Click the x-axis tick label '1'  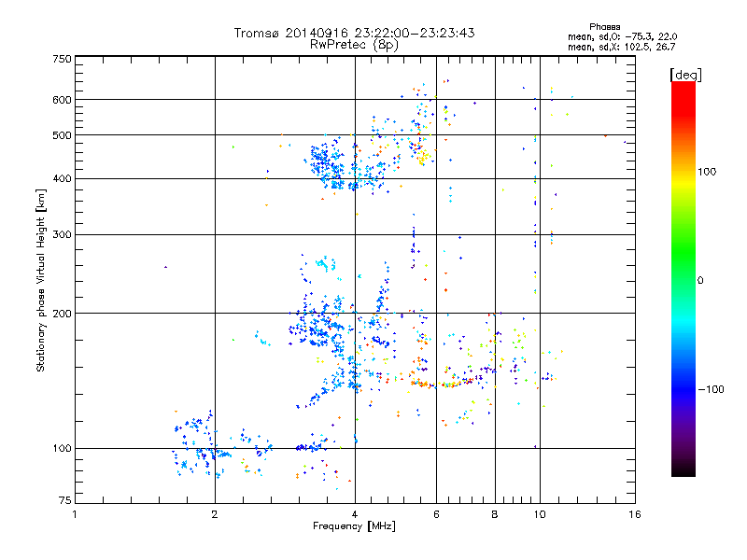pyautogui.click(x=75, y=514)
